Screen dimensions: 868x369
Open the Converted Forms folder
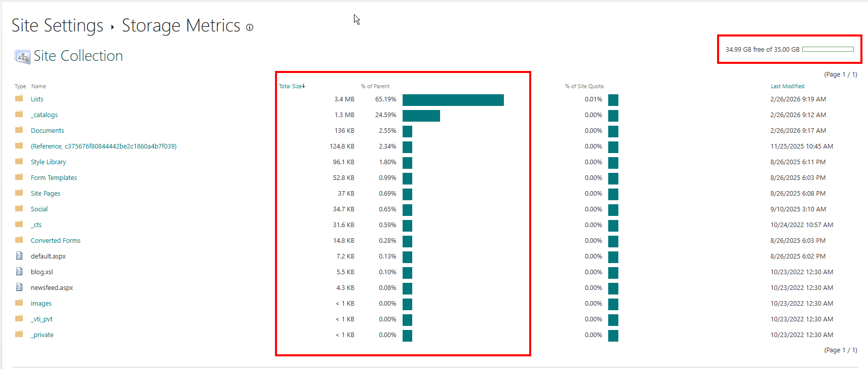click(56, 241)
